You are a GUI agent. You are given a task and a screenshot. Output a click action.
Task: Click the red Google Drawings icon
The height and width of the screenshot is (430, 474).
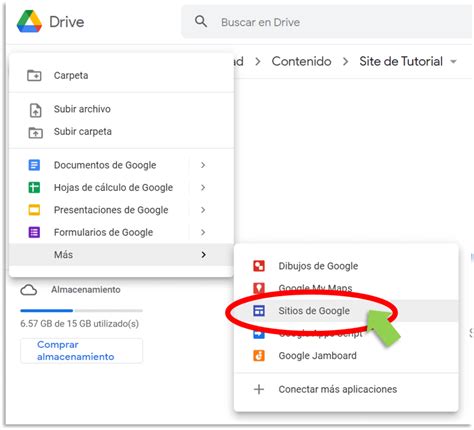point(259,266)
